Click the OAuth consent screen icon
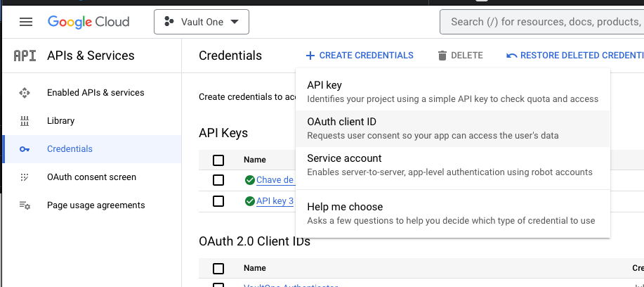 pyautogui.click(x=25, y=177)
